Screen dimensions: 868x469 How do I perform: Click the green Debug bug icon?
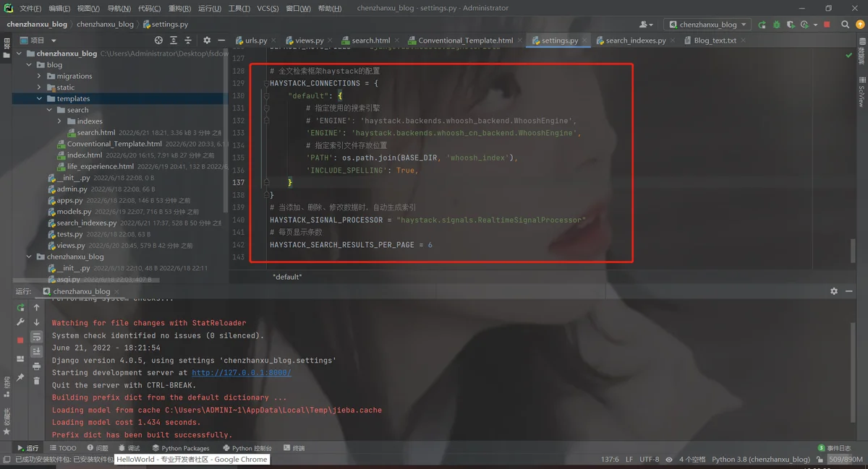coord(776,24)
